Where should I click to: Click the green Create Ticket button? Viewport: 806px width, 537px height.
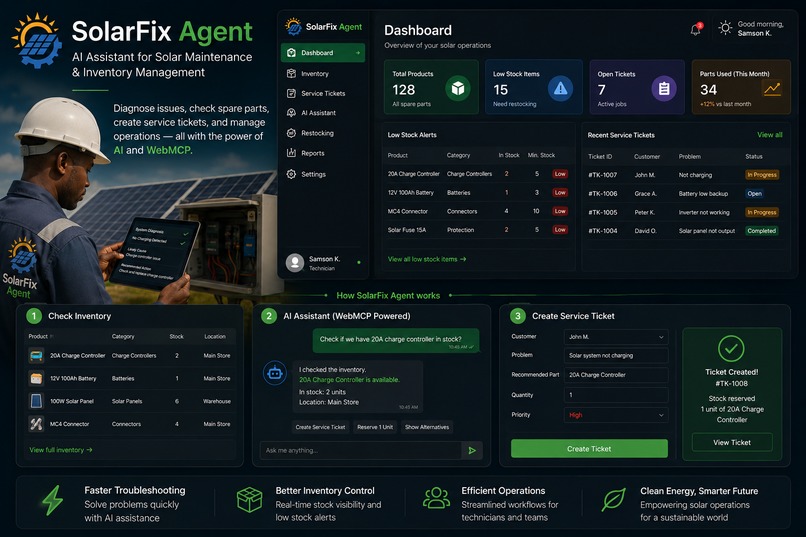click(x=589, y=449)
